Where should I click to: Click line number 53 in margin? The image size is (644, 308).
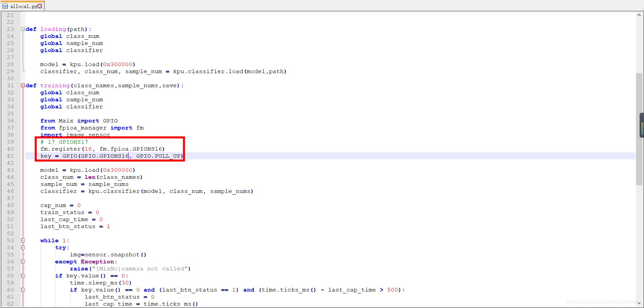click(x=10, y=241)
